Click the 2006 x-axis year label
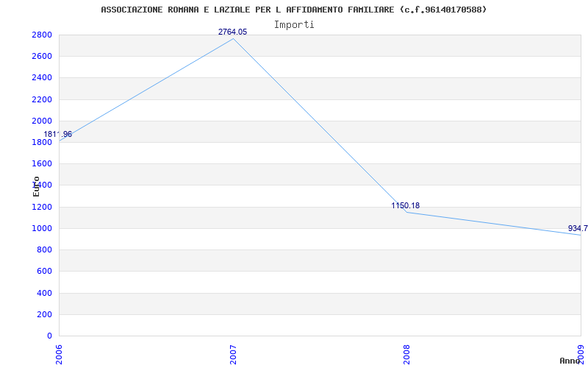The image size is (588, 368). click(x=60, y=355)
